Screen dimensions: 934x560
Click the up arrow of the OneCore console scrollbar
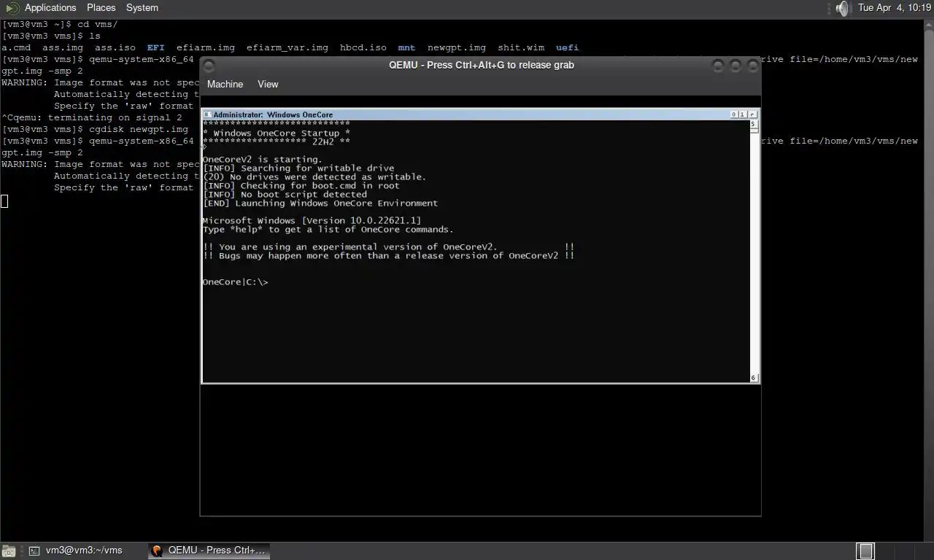coord(754,125)
